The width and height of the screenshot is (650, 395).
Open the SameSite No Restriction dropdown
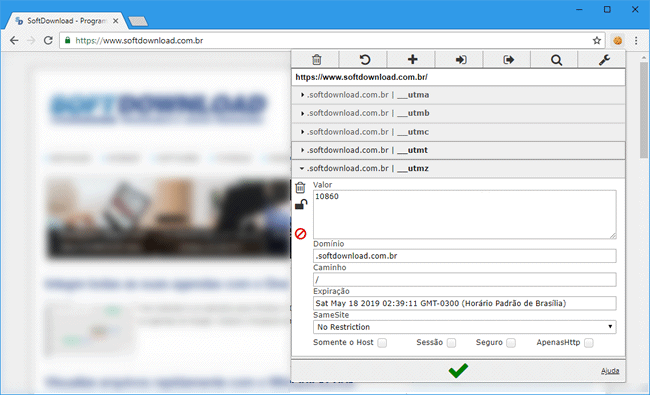click(x=464, y=327)
